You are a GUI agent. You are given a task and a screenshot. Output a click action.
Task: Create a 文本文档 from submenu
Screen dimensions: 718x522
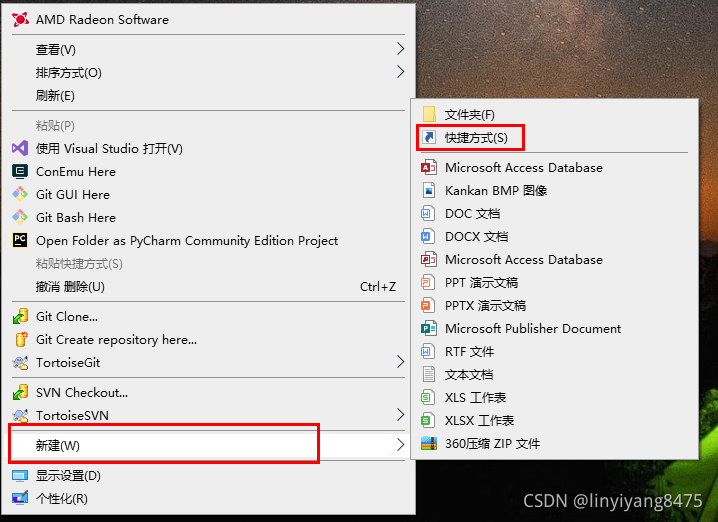pyautogui.click(x=555, y=374)
